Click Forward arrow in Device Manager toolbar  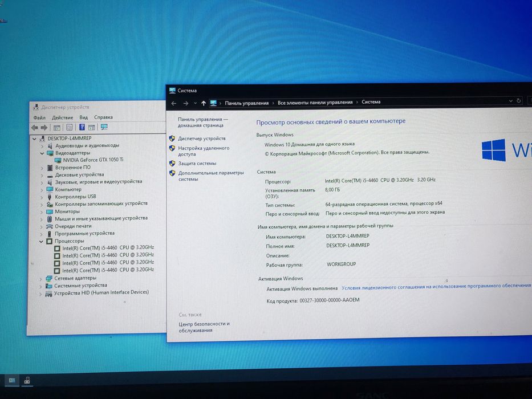[44, 128]
